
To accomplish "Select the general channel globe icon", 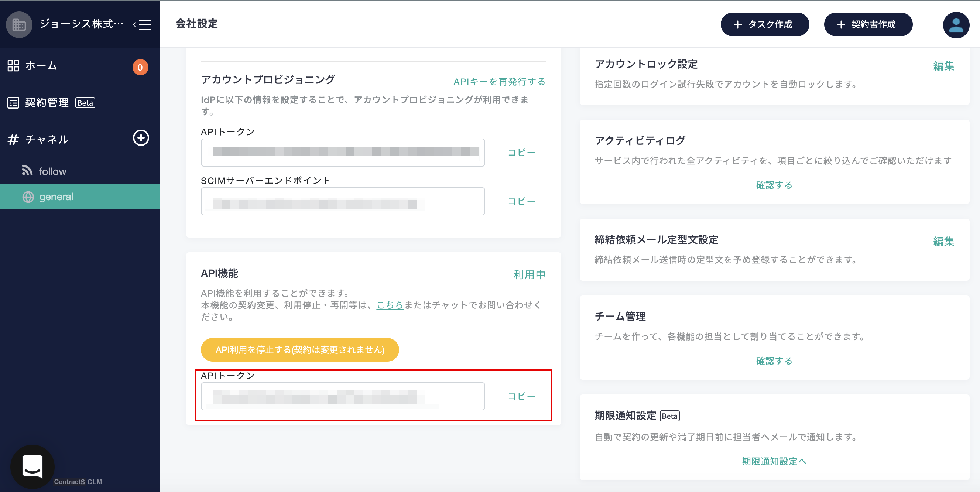I will [28, 197].
